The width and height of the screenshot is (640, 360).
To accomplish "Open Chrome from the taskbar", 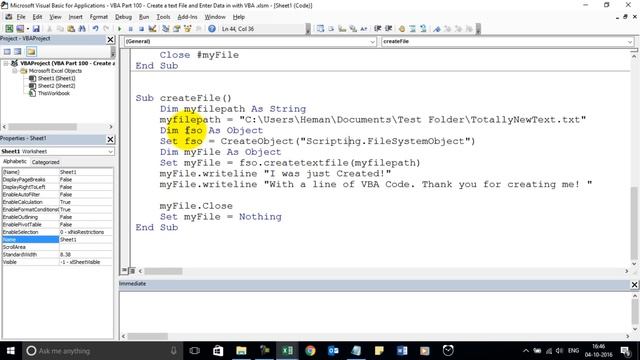I will (x=310, y=351).
